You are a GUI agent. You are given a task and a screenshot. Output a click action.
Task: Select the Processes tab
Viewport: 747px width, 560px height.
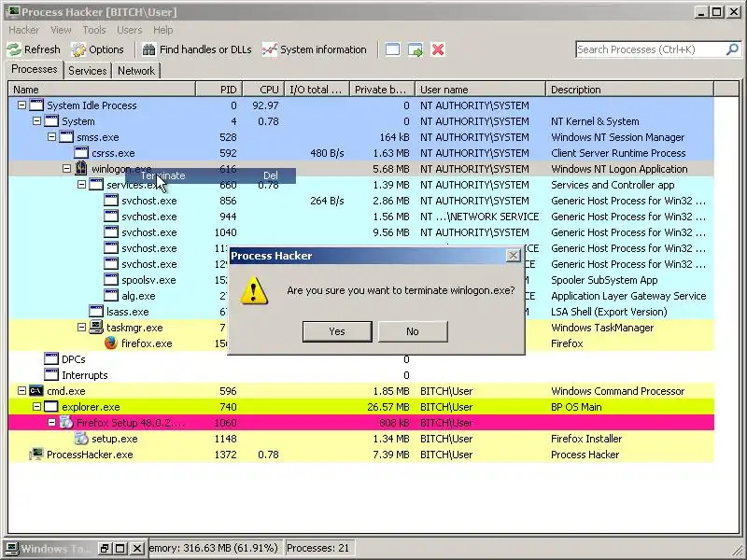point(35,69)
